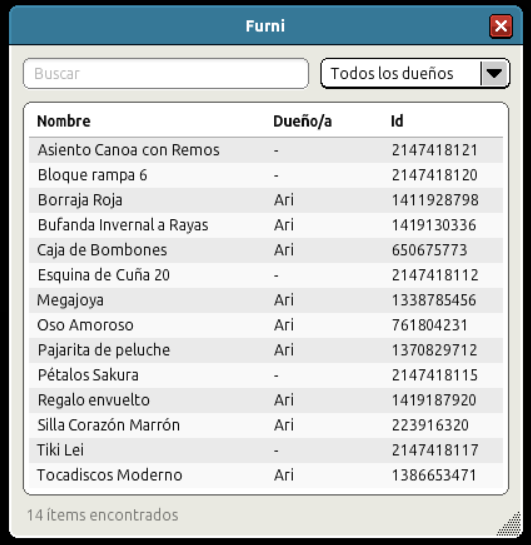This screenshot has height=545, width=531.
Task: Click the Id 1419130336 cell
Action: coord(434,226)
